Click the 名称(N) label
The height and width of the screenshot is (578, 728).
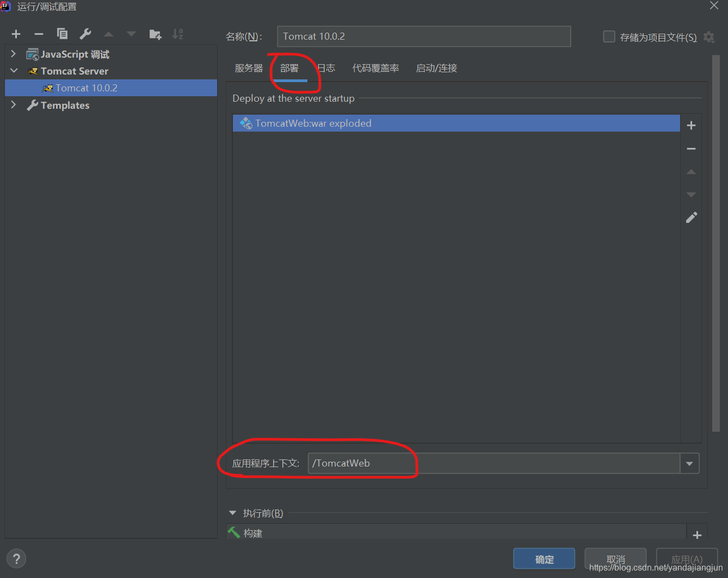click(244, 36)
